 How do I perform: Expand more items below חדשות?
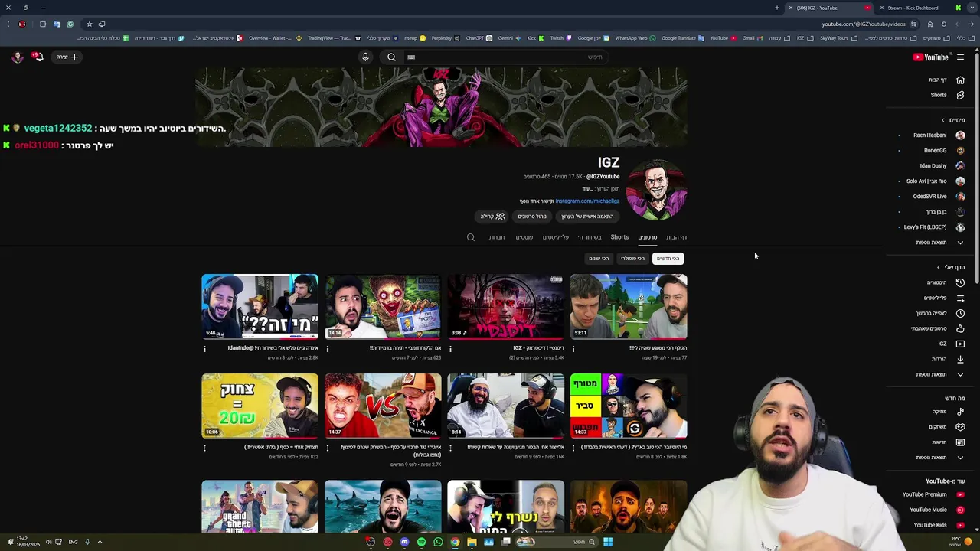(940, 458)
